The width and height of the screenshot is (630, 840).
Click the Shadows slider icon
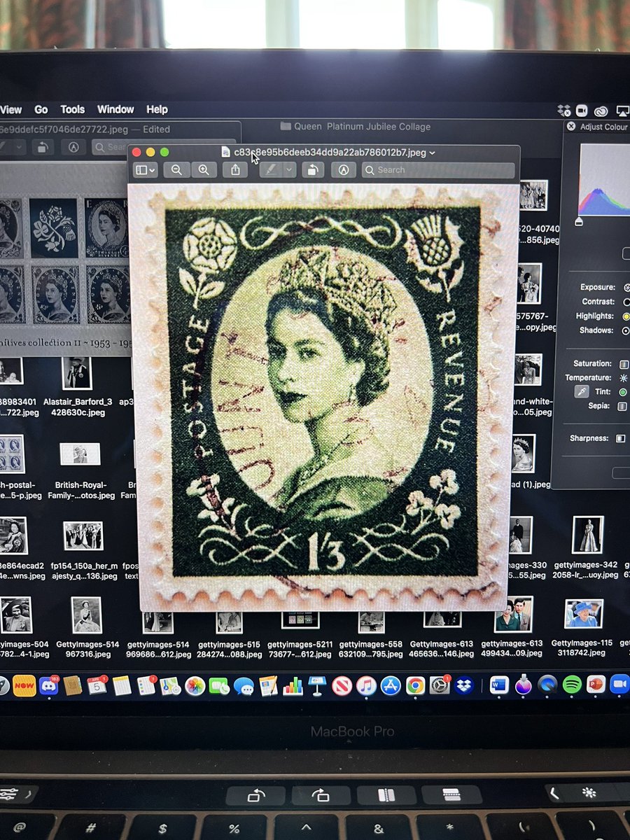click(x=626, y=330)
